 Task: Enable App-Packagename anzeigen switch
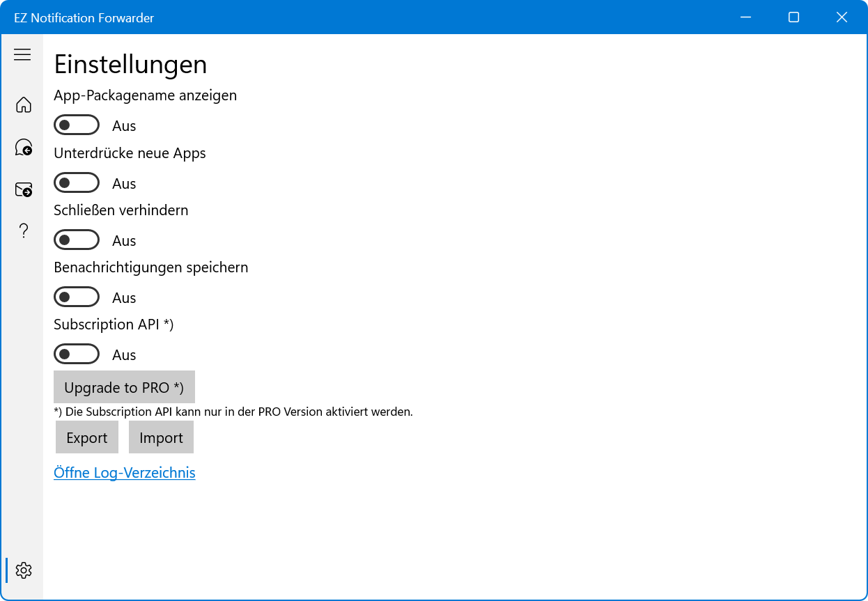click(x=77, y=125)
